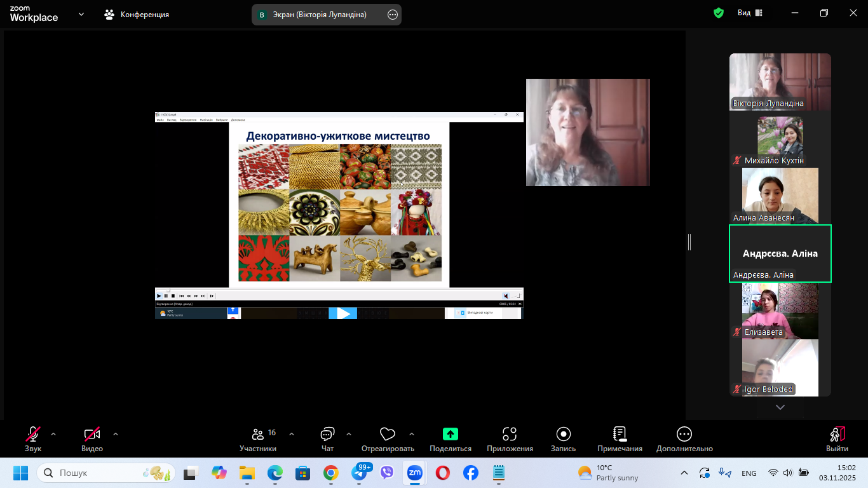Leave the meeting with Выйти
This screenshot has height=488, width=868.
tap(837, 438)
